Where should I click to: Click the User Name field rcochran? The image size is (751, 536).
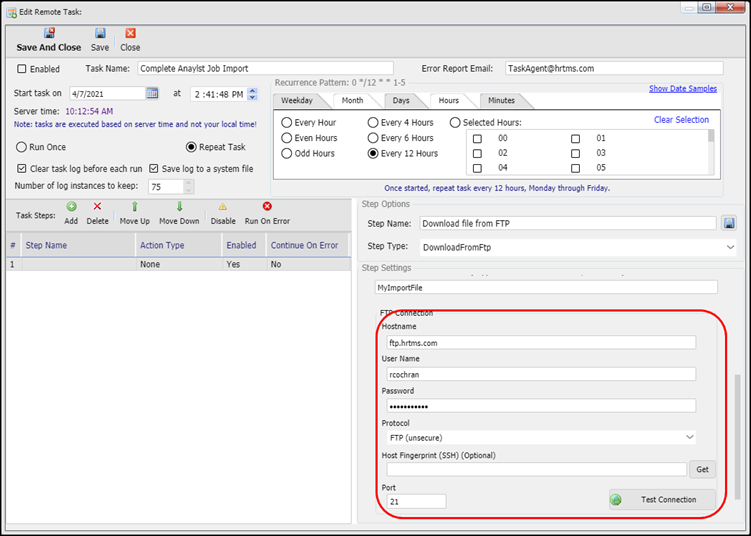[541, 375]
